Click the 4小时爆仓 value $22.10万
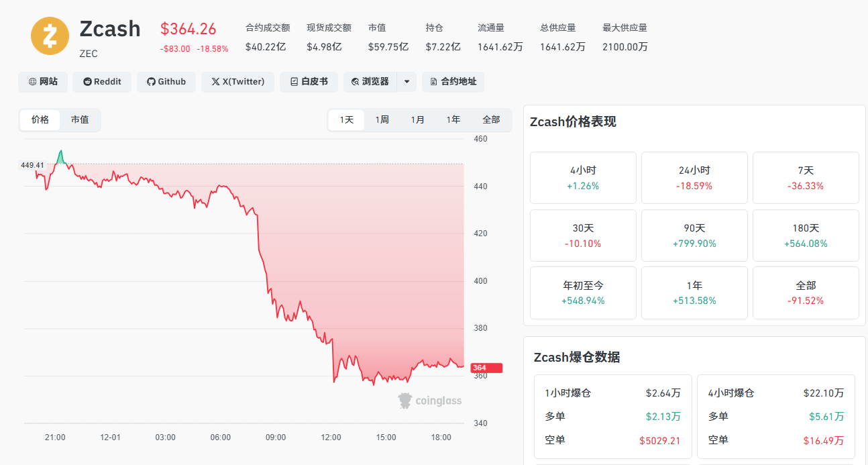868x465 pixels. tap(824, 393)
